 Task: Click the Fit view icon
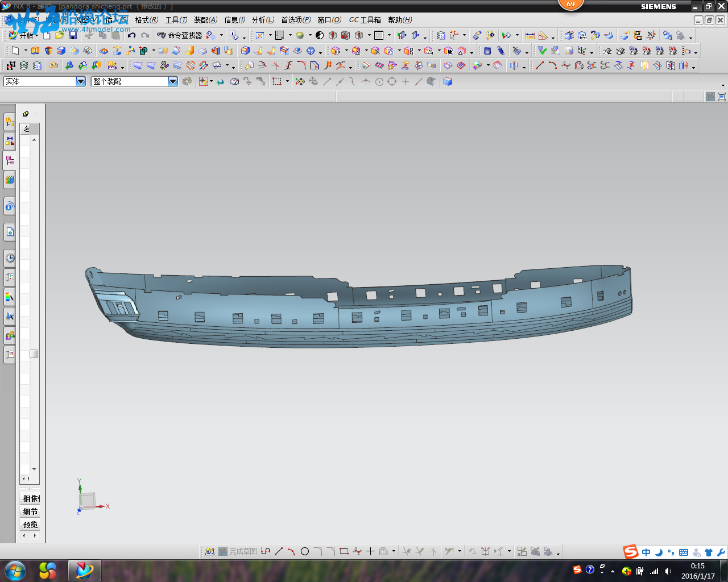tap(260, 35)
